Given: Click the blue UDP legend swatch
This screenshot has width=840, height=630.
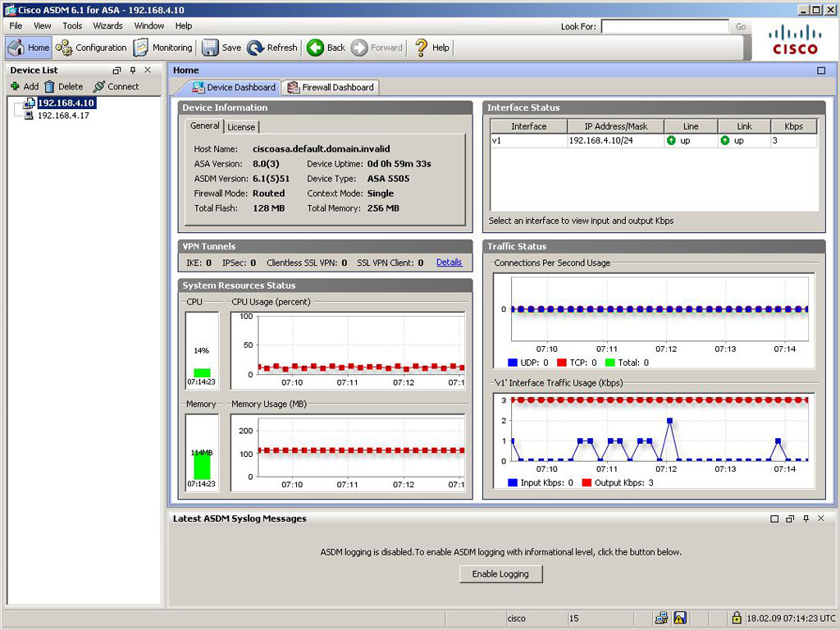Looking at the screenshot, I should point(513,363).
